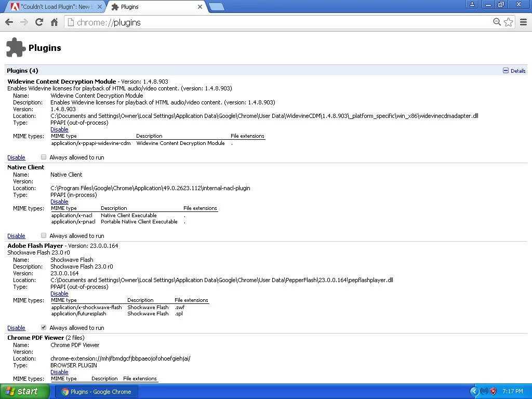Open the home page icon
The image size is (532, 399).
click(x=54, y=22)
